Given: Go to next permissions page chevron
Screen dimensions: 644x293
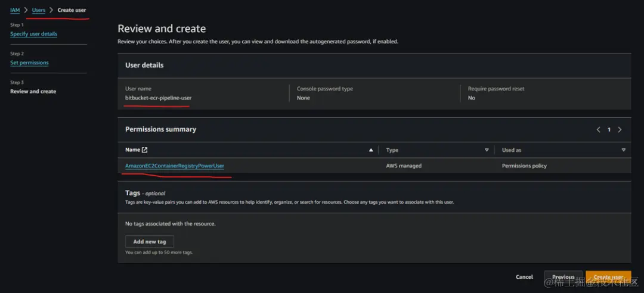Looking at the screenshot, I should pos(620,130).
